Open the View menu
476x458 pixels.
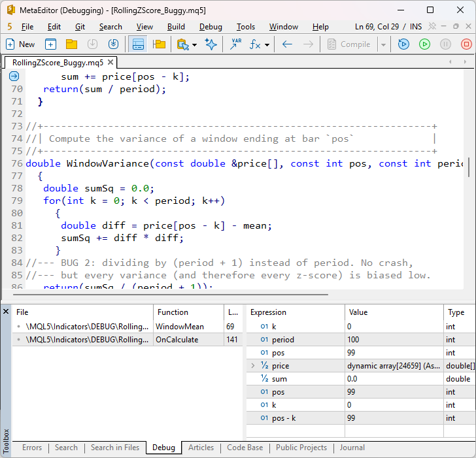(x=144, y=27)
